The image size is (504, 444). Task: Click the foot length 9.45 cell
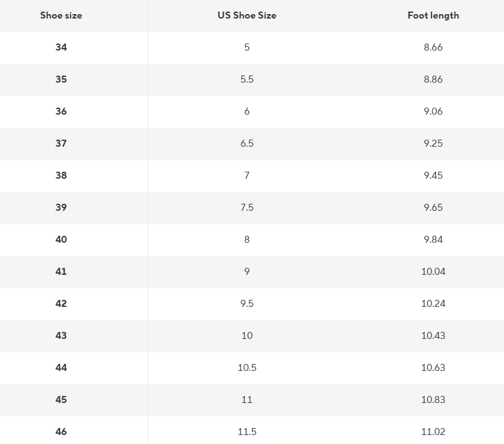click(x=433, y=176)
